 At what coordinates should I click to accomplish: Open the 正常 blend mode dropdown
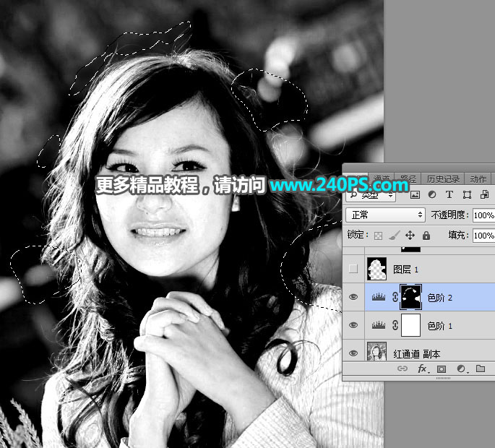coord(385,215)
